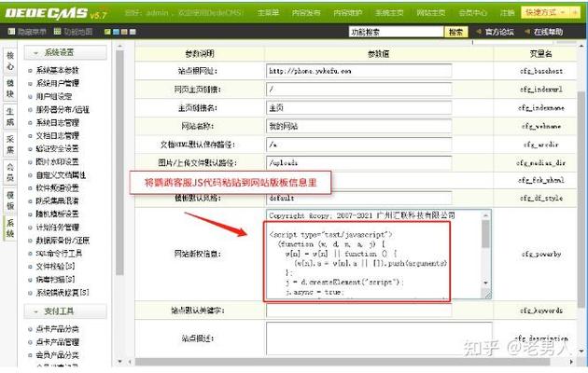Open 会员中心 from top navigation
This screenshot has height=373, width=588.
pos(473,13)
